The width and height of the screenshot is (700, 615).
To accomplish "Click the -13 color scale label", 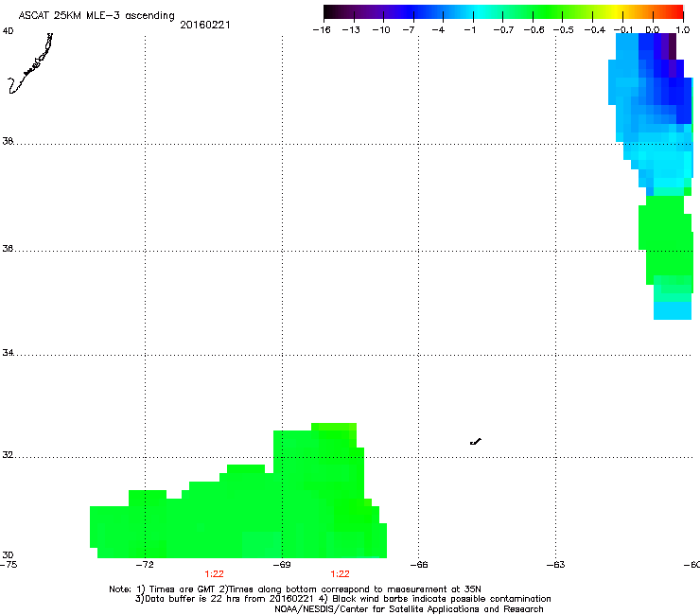I will tap(351, 30).
